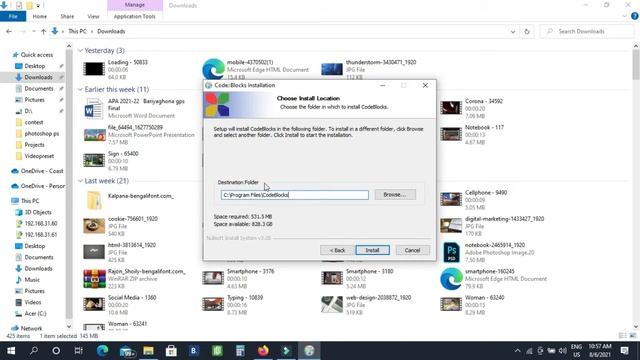Open the notification action center

coord(624,351)
